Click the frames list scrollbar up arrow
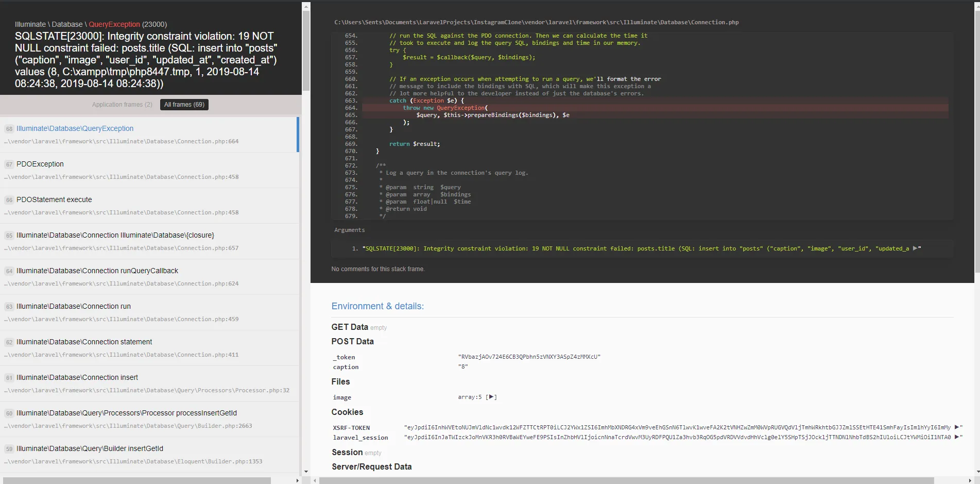The height and width of the screenshot is (484, 980). pos(306,7)
